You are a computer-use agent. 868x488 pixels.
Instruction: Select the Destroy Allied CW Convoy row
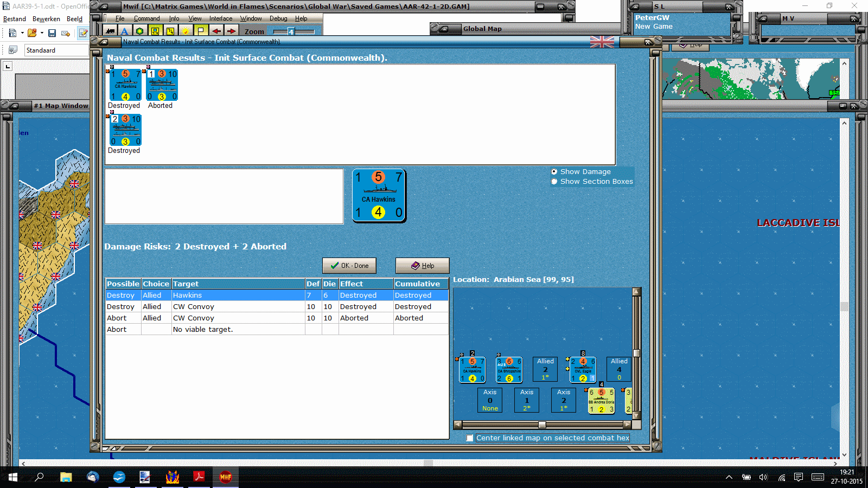[277, 307]
